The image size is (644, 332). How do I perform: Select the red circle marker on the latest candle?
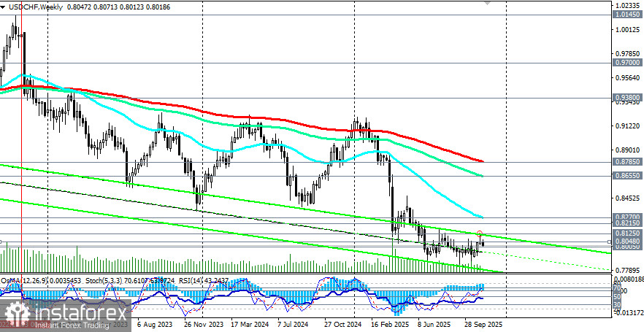click(479, 234)
